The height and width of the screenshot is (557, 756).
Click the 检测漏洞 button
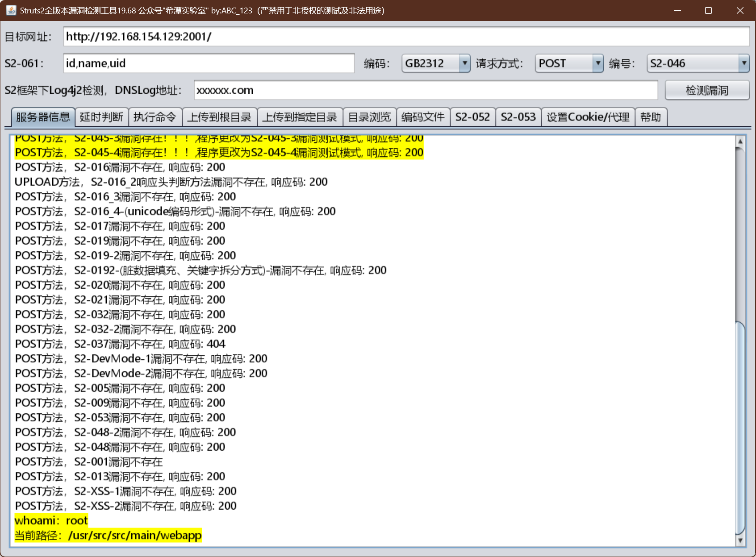pos(707,90)
